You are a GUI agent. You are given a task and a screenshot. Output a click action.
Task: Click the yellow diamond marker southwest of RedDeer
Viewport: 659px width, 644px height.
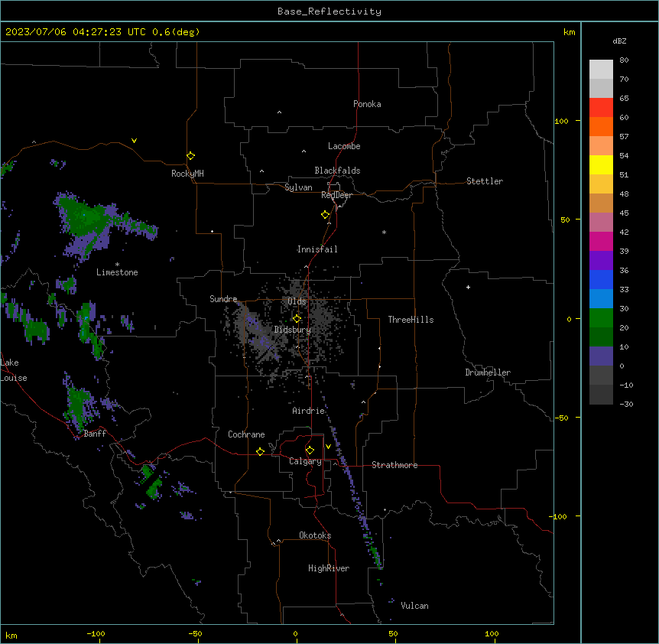click(x=326, y=215)
